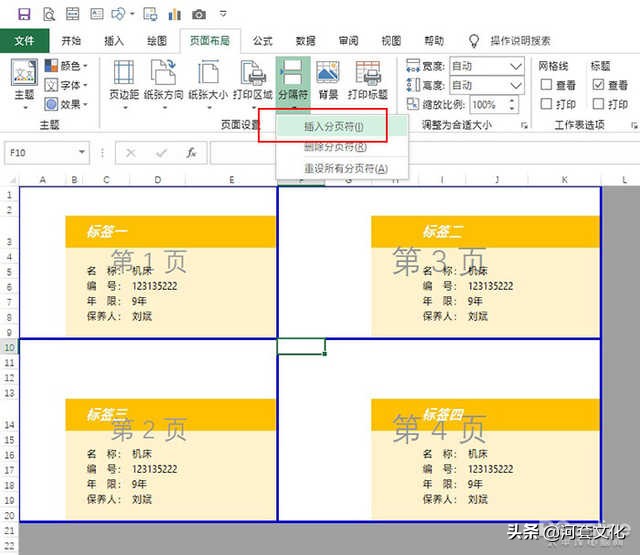Click the 背景 (Background) button
Image resolution: width=640 pixels, height=555 pixels.
coord(328,82)
